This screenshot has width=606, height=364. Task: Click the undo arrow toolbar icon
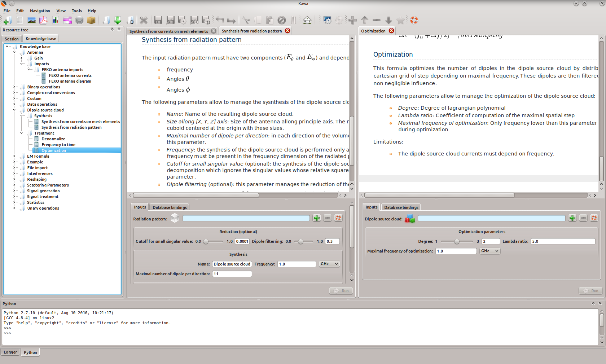tap(220, 20)
